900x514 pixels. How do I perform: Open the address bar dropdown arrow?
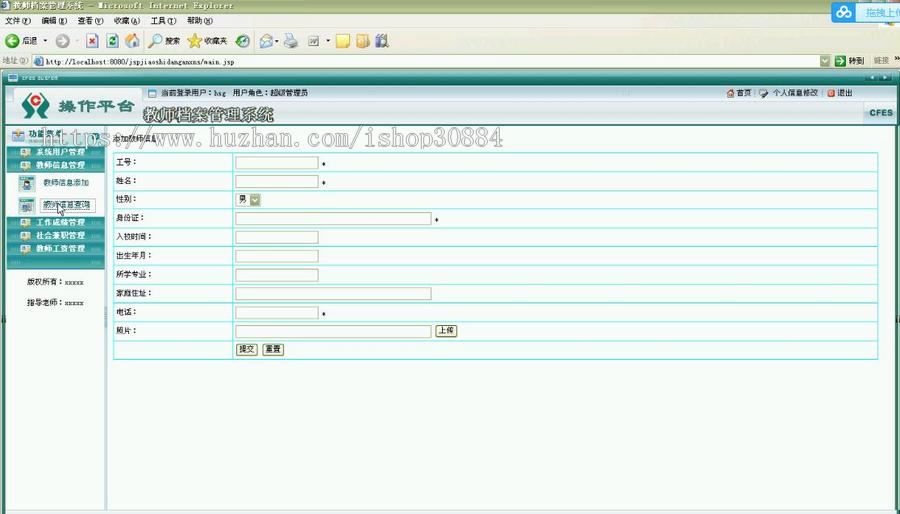(x=825, y=61)
